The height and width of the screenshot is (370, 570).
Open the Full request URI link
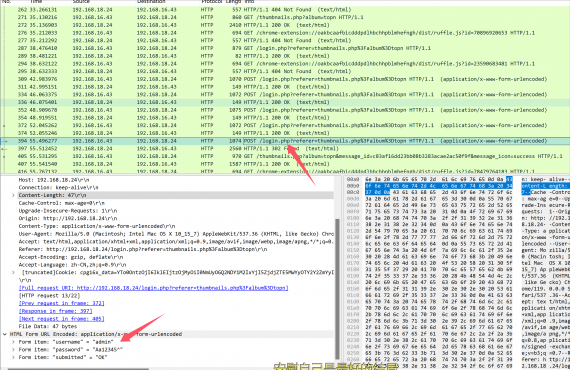153,288
